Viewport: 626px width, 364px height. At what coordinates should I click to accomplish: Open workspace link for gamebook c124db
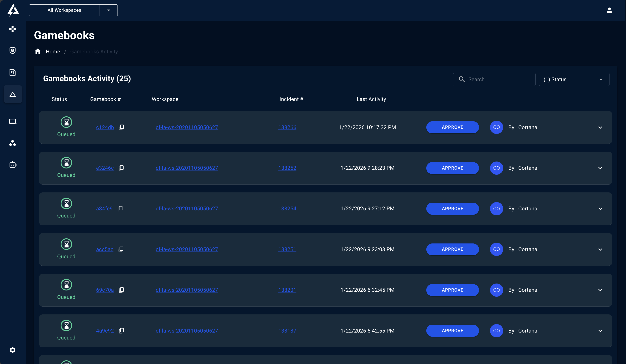[187, 127]
